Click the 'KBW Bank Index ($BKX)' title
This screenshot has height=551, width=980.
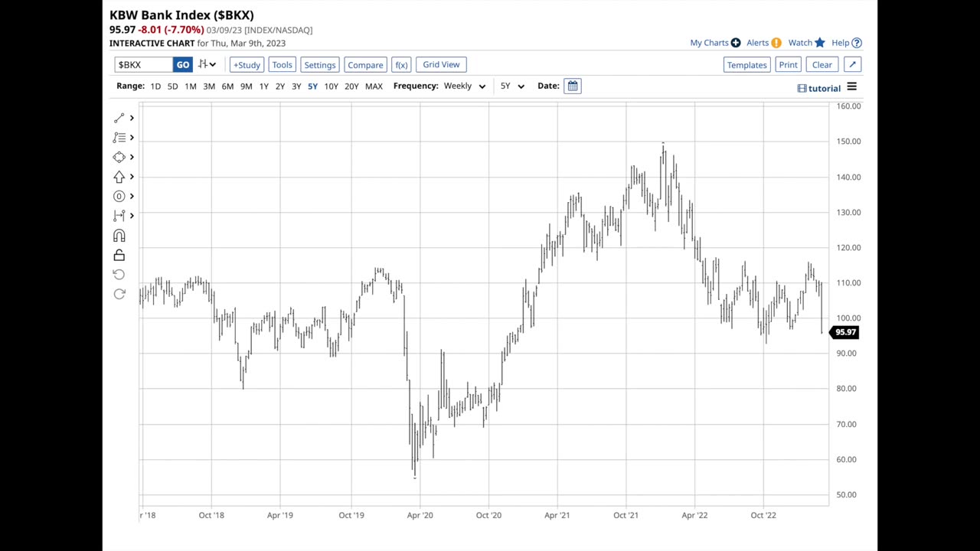[x=181, y=15]
